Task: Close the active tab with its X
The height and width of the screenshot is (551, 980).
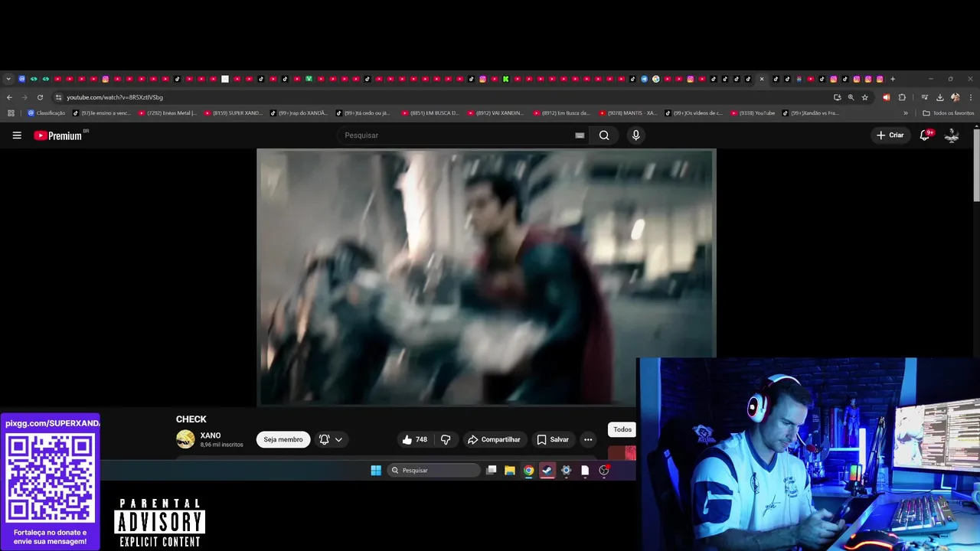Action: [762, 79]
